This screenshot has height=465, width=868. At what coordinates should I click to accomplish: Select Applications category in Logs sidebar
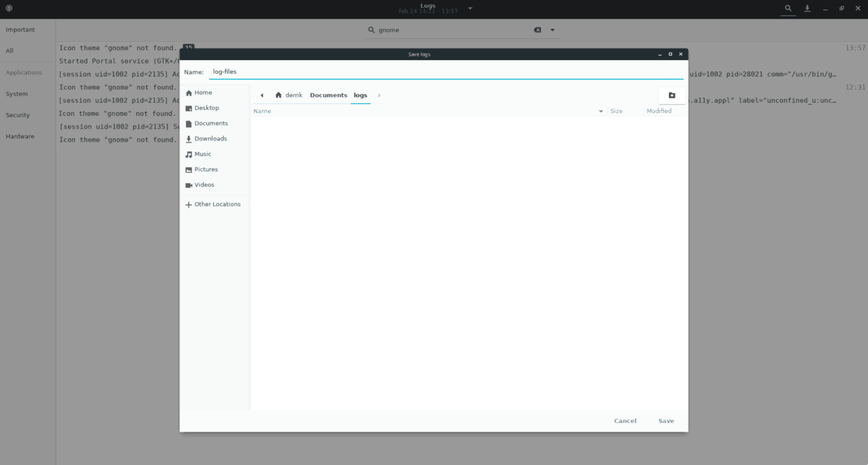pos(24,72)
